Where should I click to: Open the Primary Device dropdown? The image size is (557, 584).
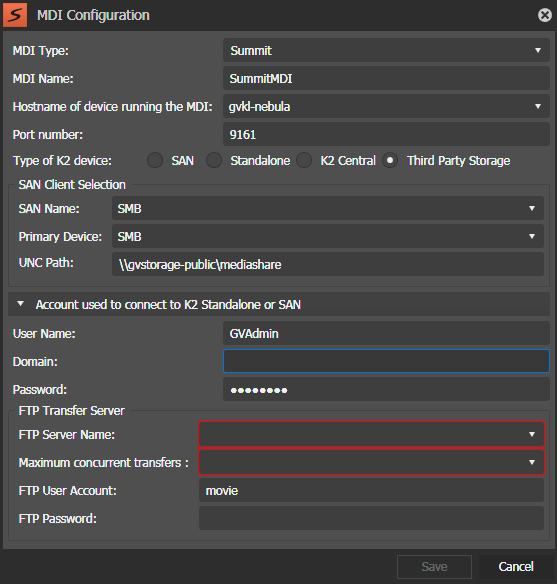click(x=328, y=236)
